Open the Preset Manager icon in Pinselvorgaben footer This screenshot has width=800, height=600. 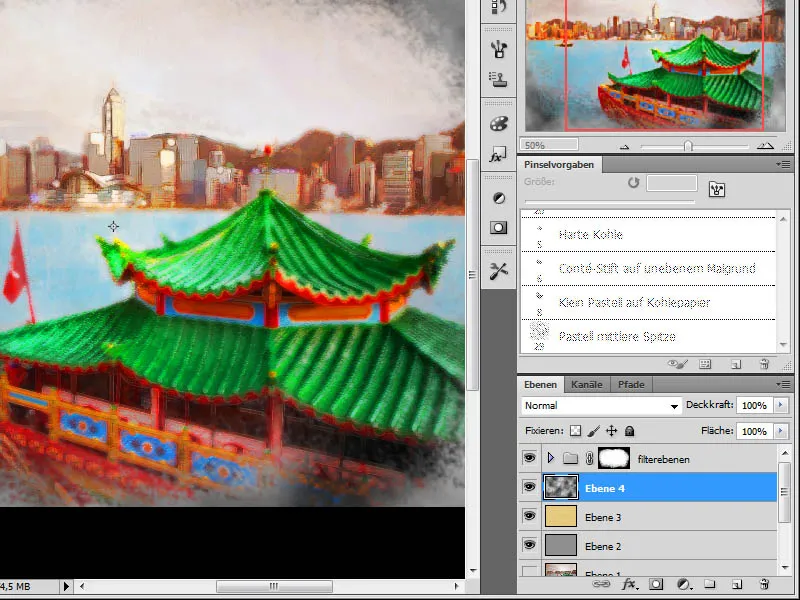pyautogui.click(x=706, y=364)
